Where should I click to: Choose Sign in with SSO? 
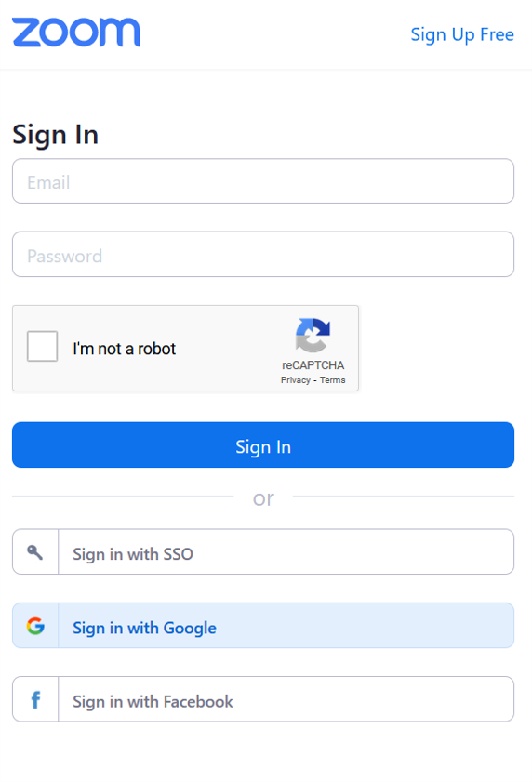263,551
